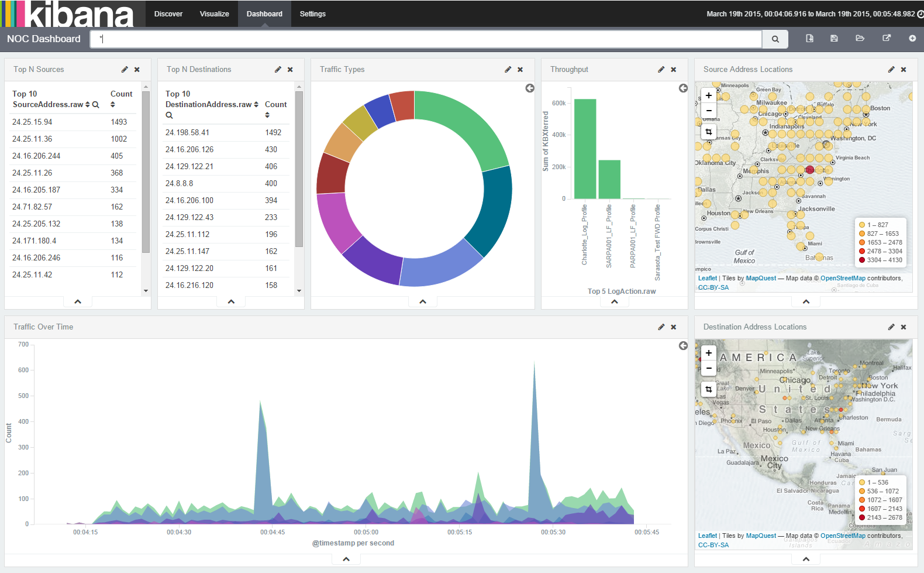
Task: Remove the Throughput panel
Action: click(674, 70)
